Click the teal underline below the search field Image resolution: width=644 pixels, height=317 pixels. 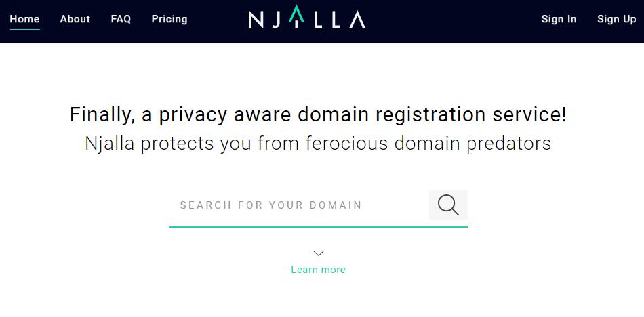tap(318, 226)
